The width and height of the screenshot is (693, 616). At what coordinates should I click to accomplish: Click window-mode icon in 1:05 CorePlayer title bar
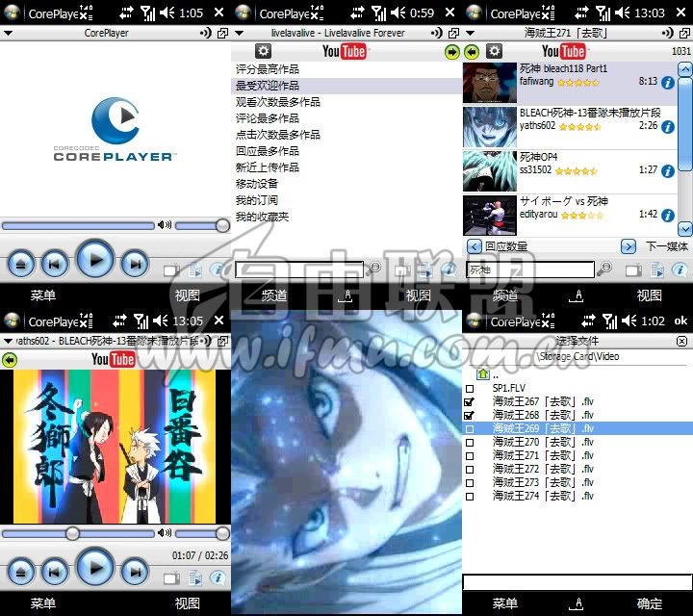point(222,33)
